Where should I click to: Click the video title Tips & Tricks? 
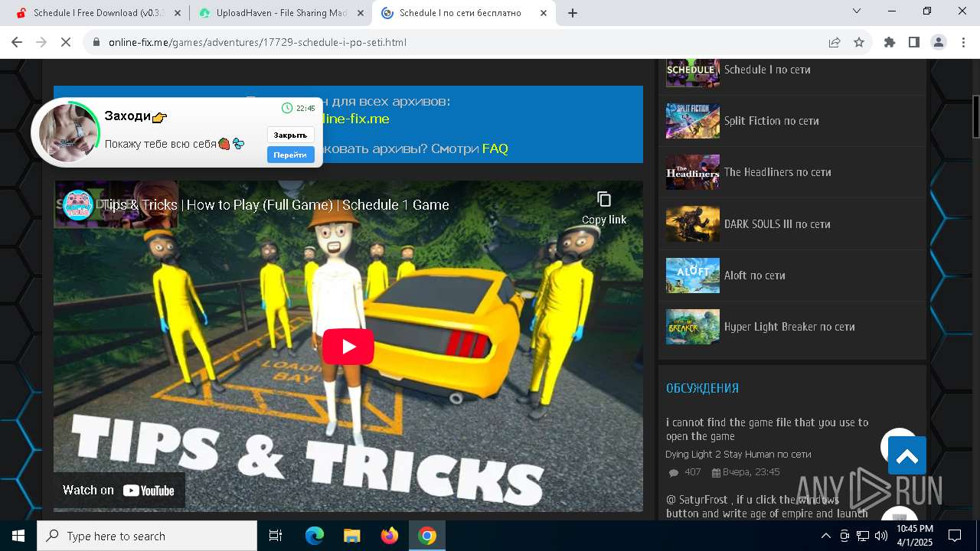(x=276, y=205)
